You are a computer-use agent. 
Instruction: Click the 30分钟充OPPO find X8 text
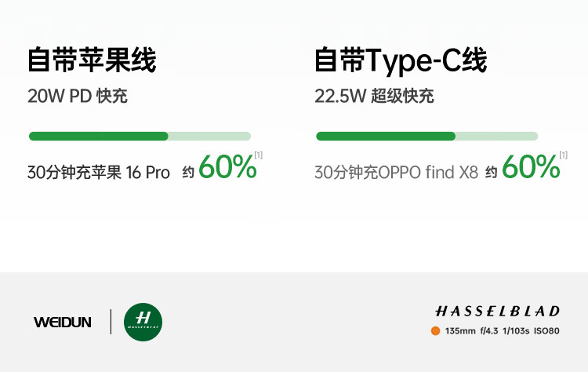396,173
